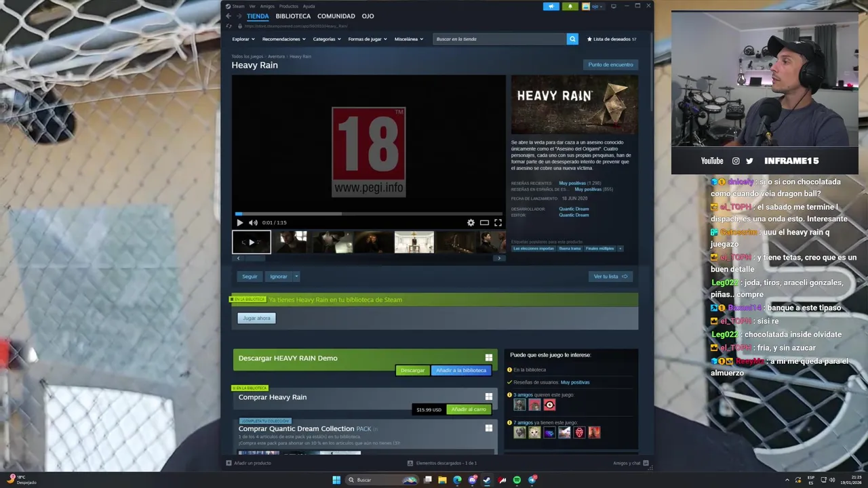The height and width of the screenshot is (488, 868).
Task: Add more tags with the plus button
Action: click(x=620, y=248)
